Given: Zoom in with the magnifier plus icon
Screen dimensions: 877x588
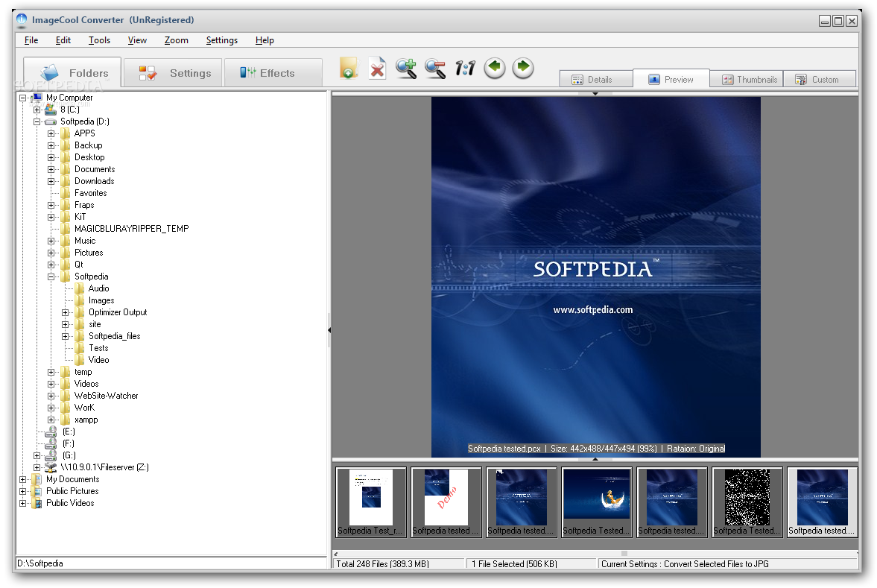Looking at the screenshot, I should tap(406, 69).
